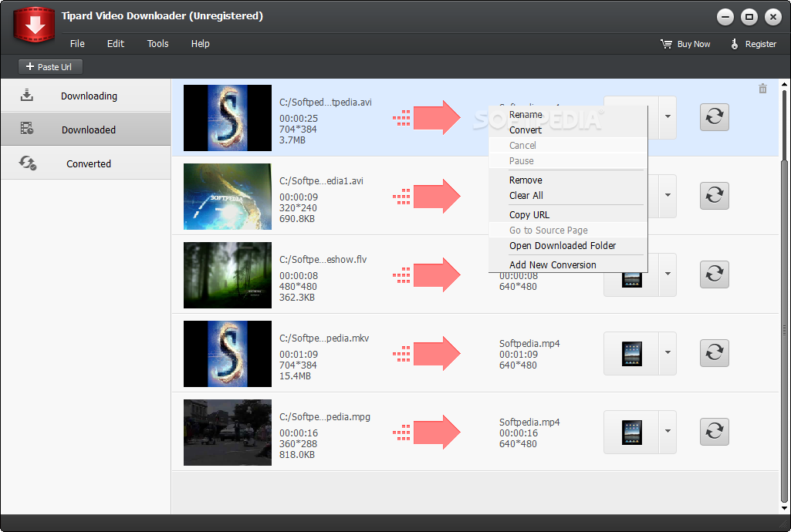This screenshot has height=532, width=791.
Task: Click the Register key icon
Action: click(735, 44)
